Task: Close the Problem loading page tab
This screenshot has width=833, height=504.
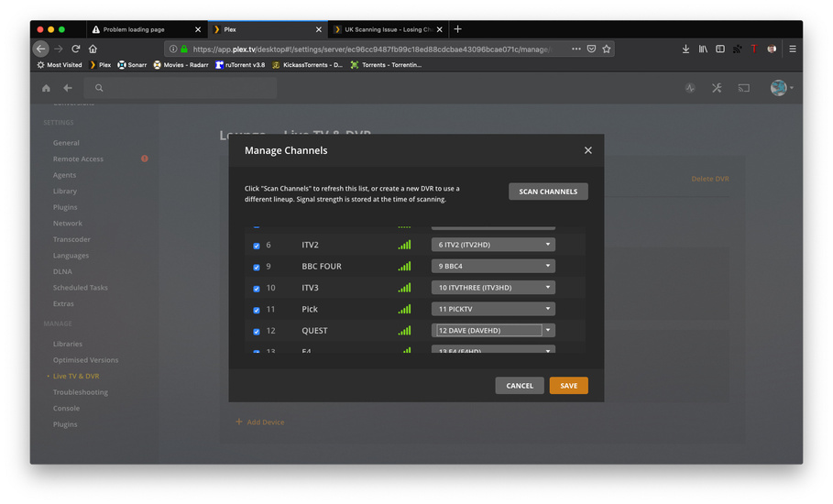Action: 198,29
